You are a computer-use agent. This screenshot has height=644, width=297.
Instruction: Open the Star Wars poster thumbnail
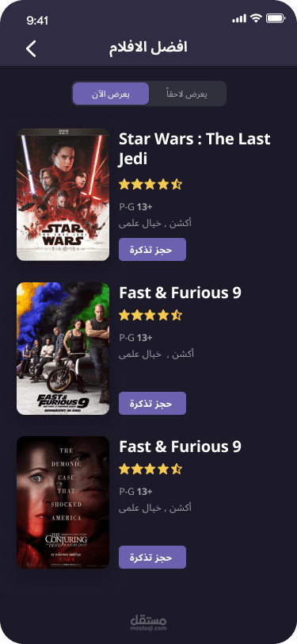[63, 194]
